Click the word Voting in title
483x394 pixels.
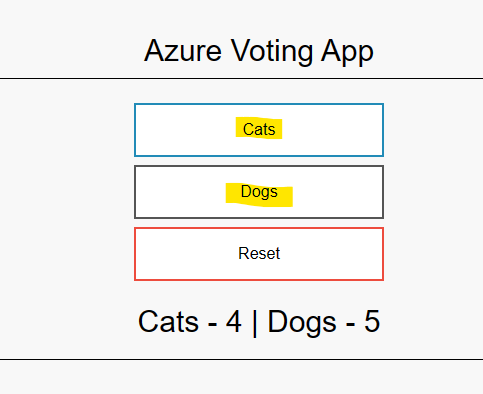(x=272, y=52)
